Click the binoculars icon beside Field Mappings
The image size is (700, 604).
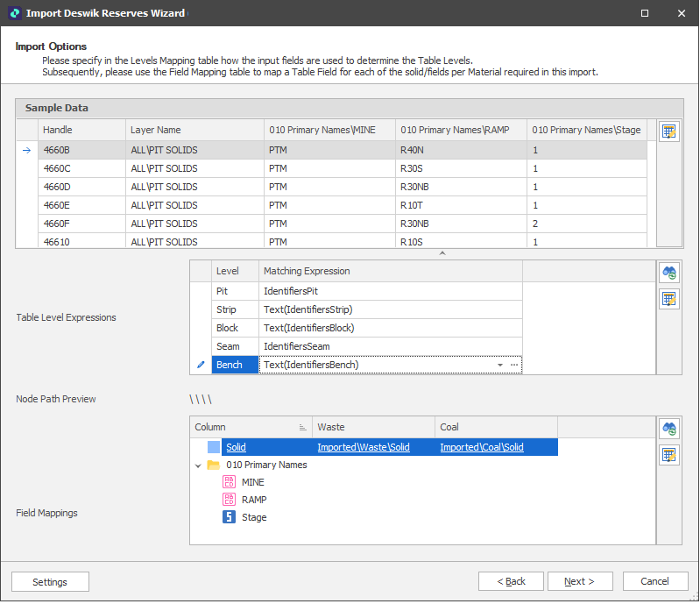pos(668,429)
